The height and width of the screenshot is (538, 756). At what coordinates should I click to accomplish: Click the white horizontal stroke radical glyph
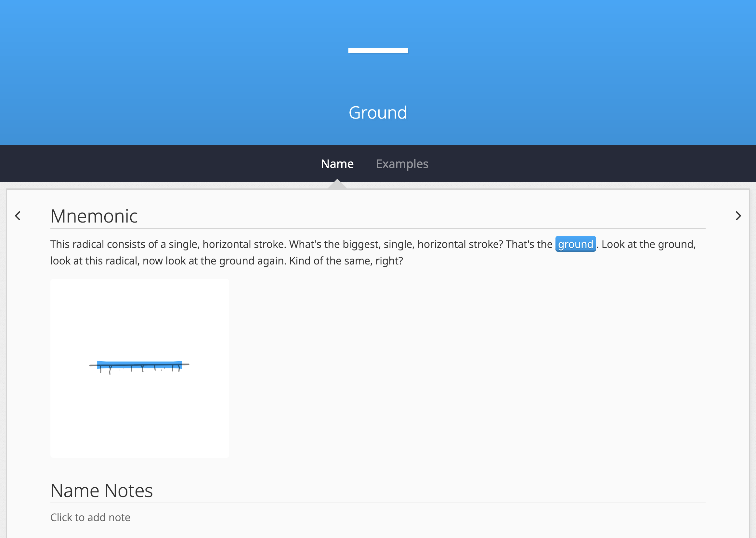(x=378, y=51)
